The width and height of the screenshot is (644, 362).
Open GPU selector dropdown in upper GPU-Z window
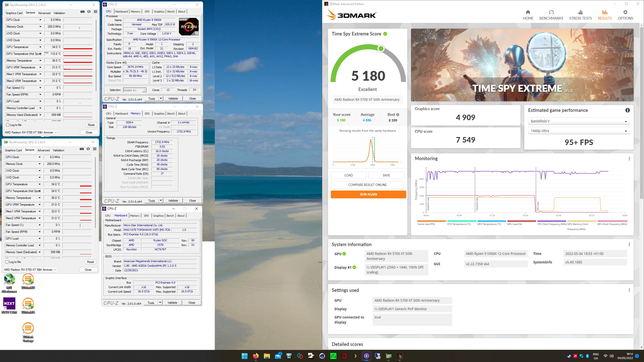pos(31,132)
